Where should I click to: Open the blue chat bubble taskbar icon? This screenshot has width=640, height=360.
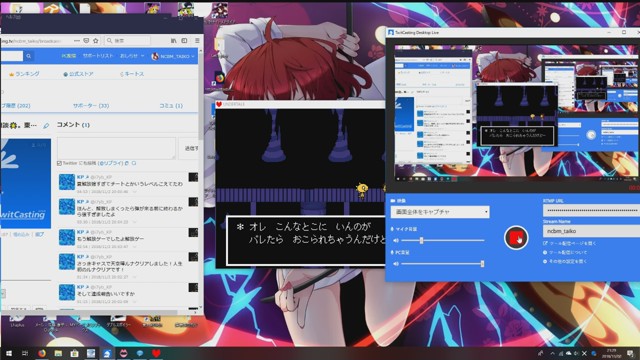pos(140,353)
